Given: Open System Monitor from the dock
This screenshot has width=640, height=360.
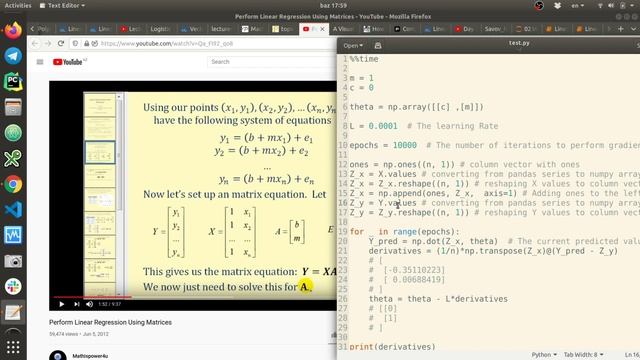Looking at the screenshot, I should coord(13,236).
